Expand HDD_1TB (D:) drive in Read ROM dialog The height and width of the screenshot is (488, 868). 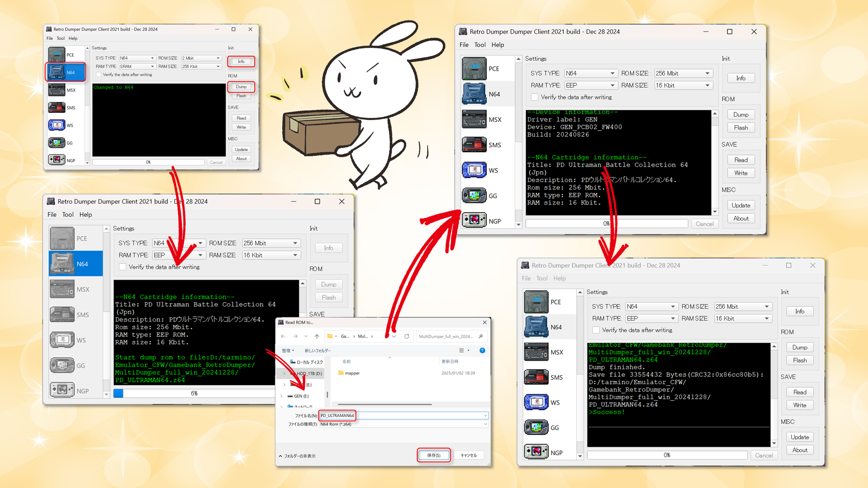284,374
